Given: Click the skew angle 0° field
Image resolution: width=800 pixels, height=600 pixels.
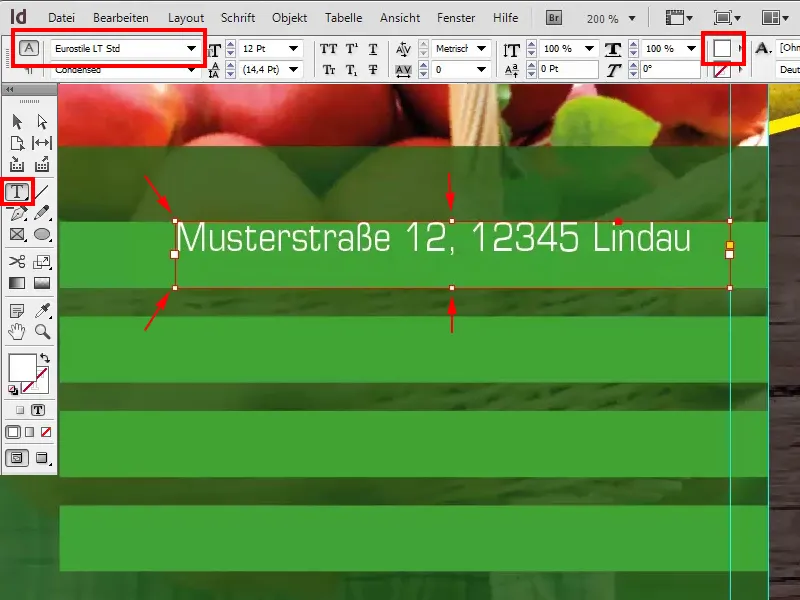Looking at the screenshot, I should 670,69.
